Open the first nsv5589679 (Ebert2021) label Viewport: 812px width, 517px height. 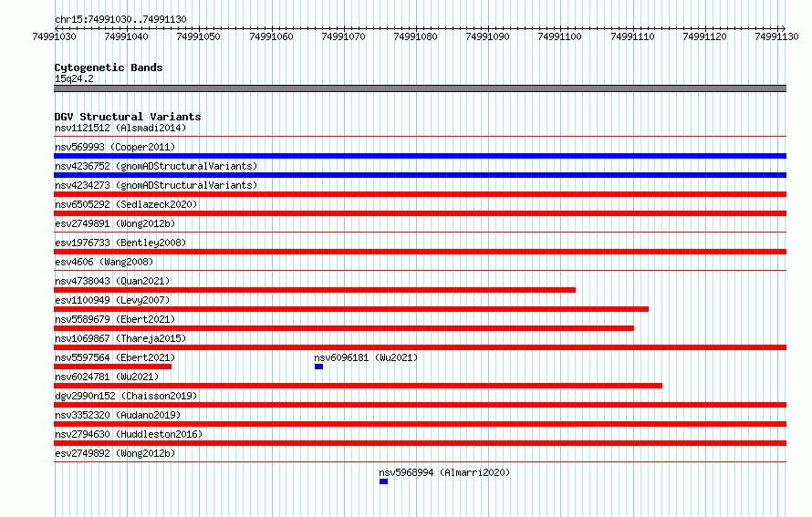coord(115,319)
